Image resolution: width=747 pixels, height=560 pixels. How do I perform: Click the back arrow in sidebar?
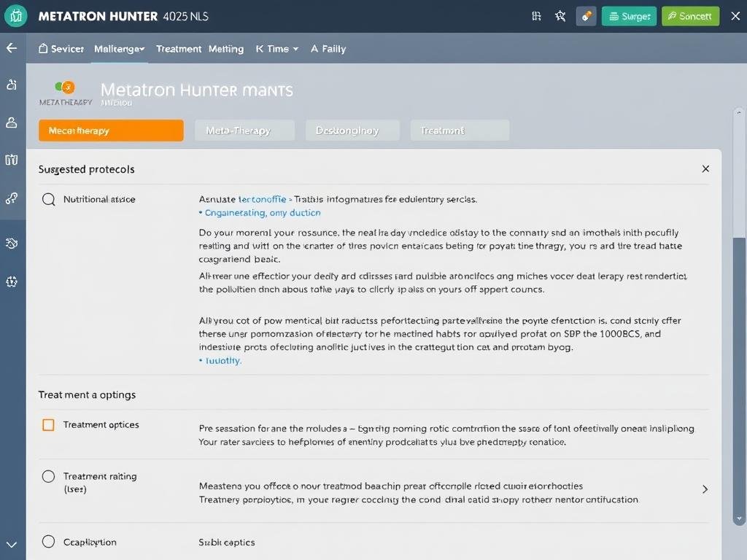pyautogui.click(x=12, y=48)
